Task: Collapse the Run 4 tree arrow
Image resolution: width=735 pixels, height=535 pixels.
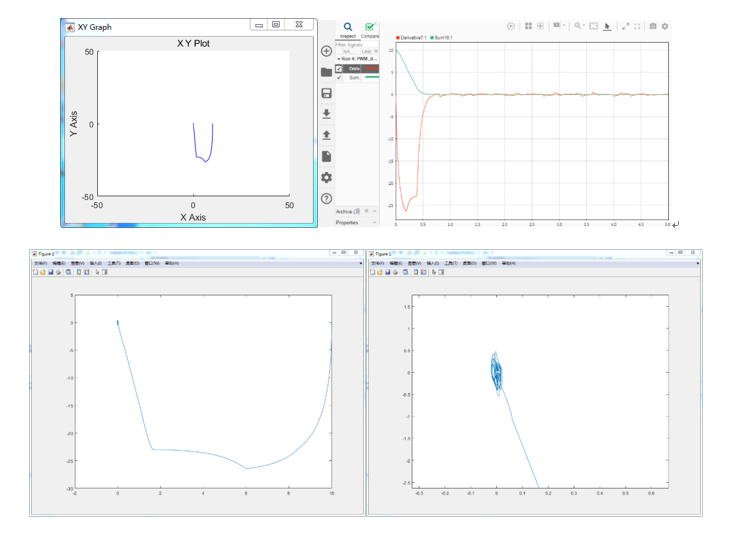Action: pyautogui.click(x=338, y=59)
